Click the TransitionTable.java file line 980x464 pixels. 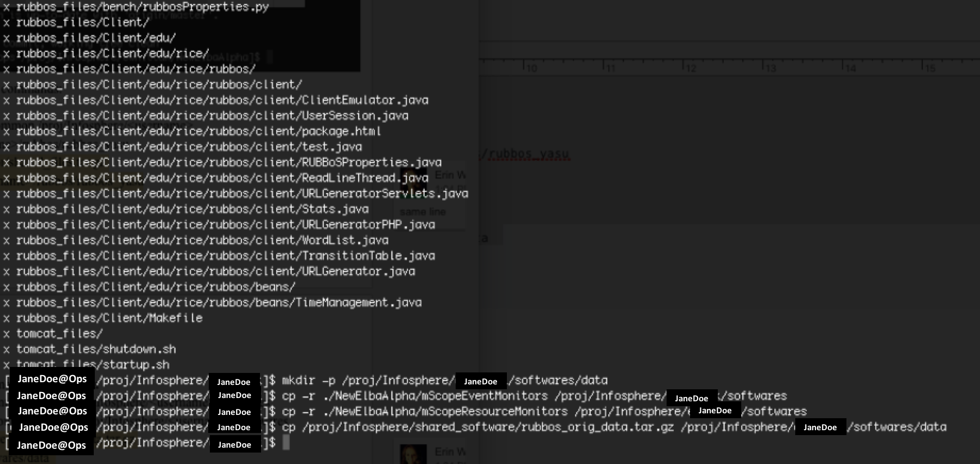(x=219, y=256)
